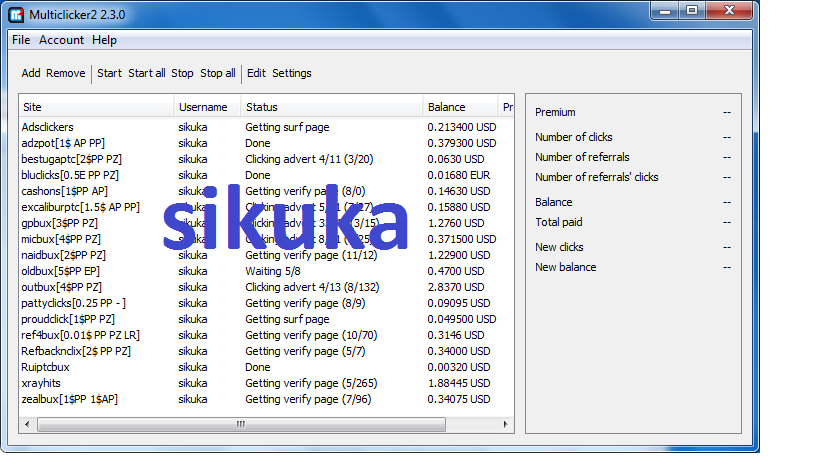Screen dimensions: 816x460
Task: Open the Help menu
Action: (x=105, y=40)
